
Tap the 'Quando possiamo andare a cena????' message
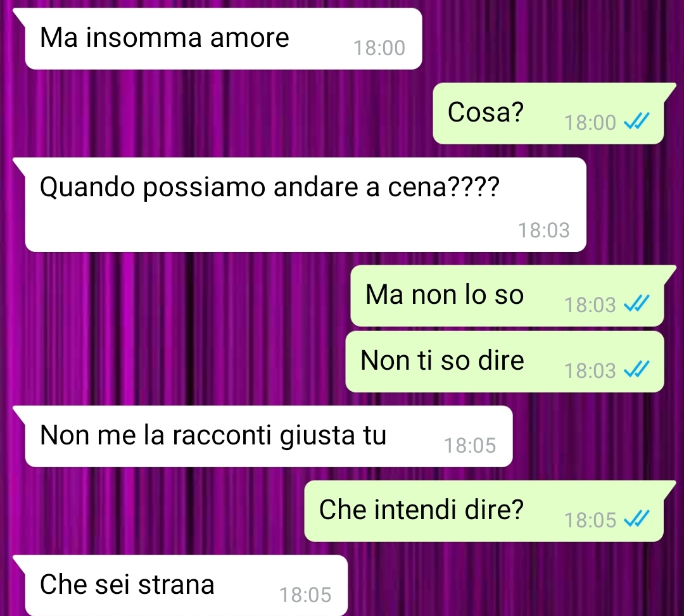pos(305,204)
